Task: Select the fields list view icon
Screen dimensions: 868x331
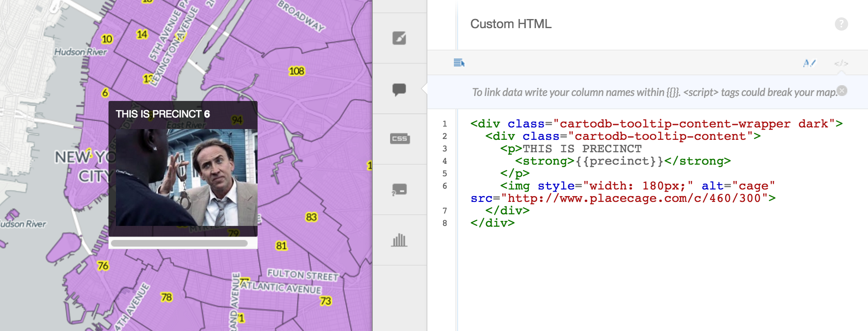Action: point(459,63)
